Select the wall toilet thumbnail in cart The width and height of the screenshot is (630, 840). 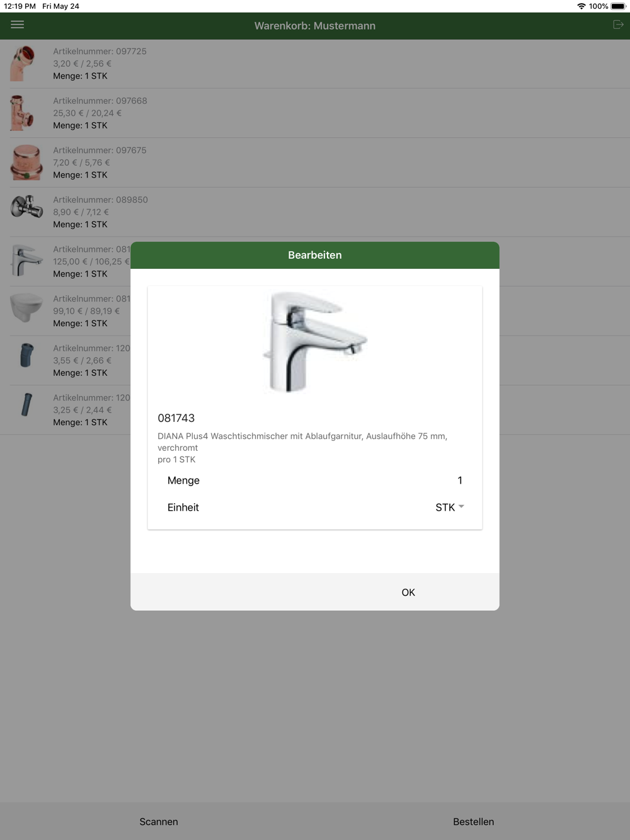coord(26,311)
